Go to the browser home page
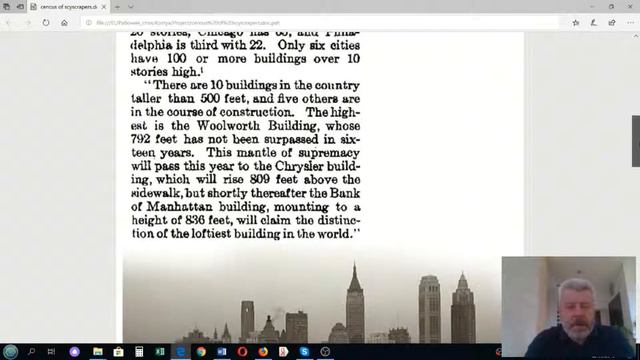The height and width of the screenshot is (360, 640). 64,23
